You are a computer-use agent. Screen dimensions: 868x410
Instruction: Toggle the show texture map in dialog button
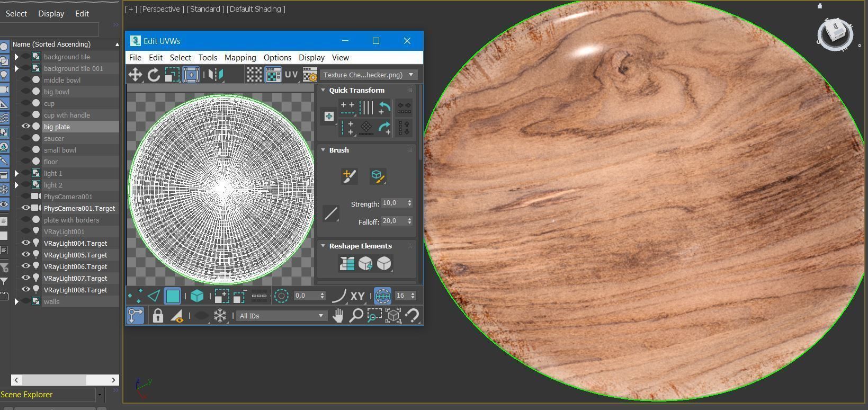coord(273,75)
